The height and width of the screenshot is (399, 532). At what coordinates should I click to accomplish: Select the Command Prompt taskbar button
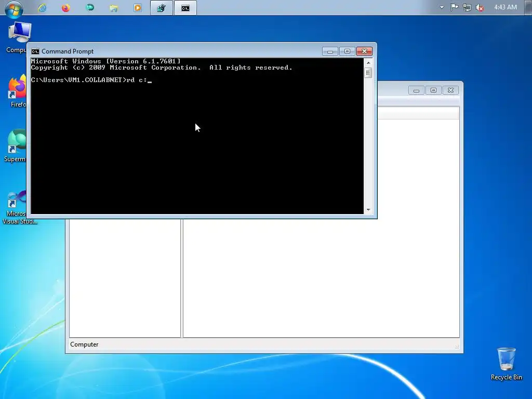click(185, 8)
